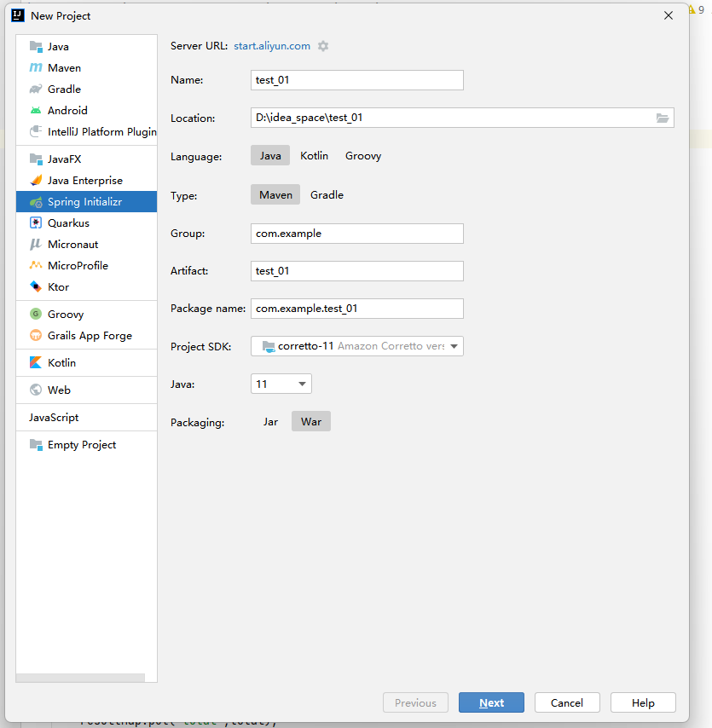Click the Maven 'm' icon in the sidebar

36,68
